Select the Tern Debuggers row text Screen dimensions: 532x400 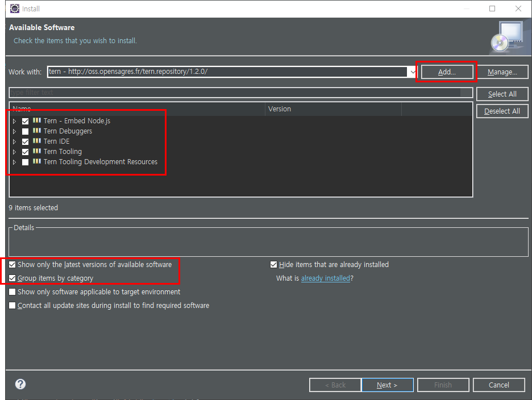coord(68,131)
